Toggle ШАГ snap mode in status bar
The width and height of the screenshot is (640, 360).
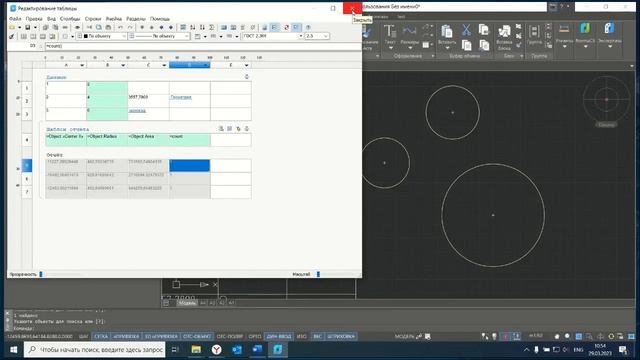click(x=83, y=337)
